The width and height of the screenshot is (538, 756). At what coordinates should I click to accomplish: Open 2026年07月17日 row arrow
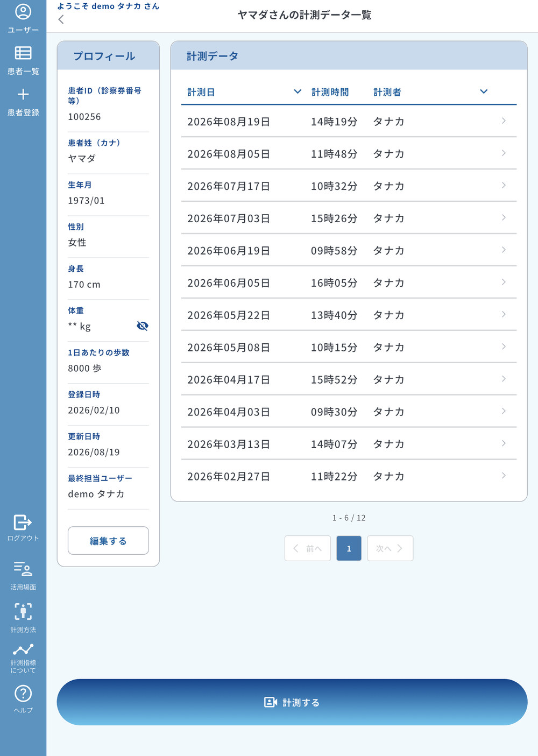(504, 186)
